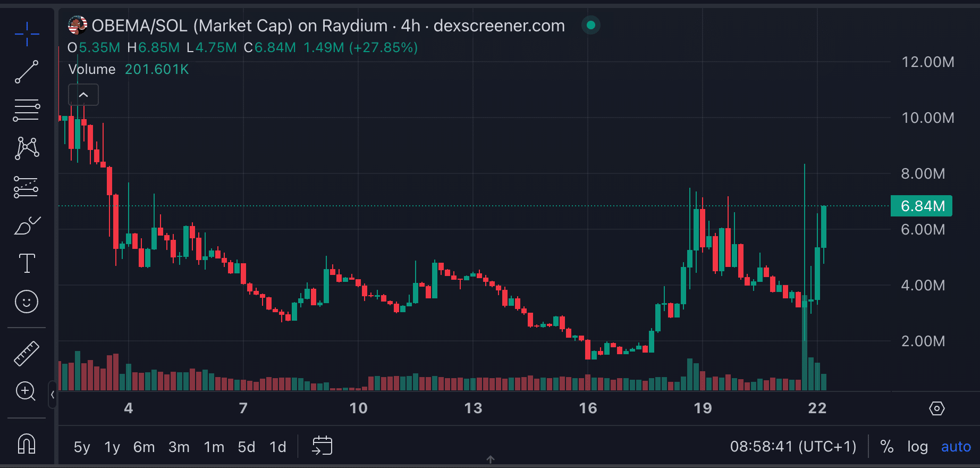This screenshot has width=980, height=468.
Task: Toggle logarithmic scale
Action: tap(917, 447)
